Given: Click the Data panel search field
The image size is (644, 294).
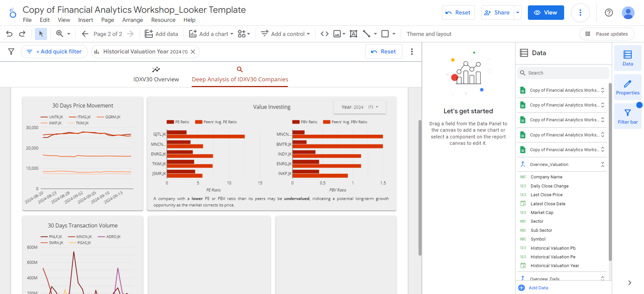Looking at the screenshot, I should tap(563, 73).
